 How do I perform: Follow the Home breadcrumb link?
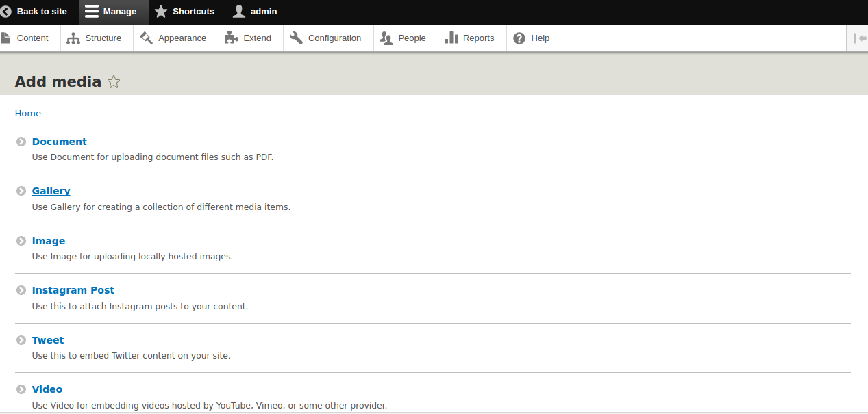pos(28,113)
